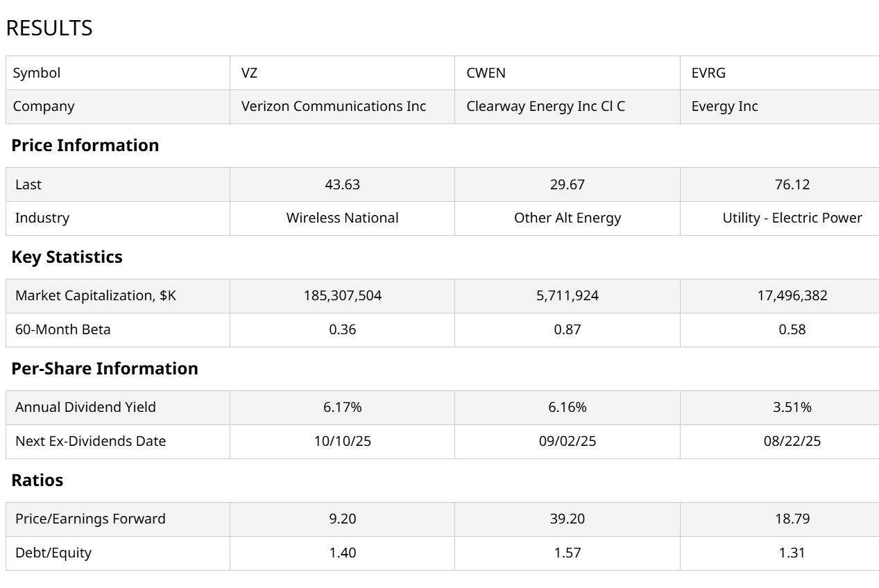Viewport: 879px width, 588px height.
Task: Click the Price/Earnings Forward row label
Action: (90, 519)
